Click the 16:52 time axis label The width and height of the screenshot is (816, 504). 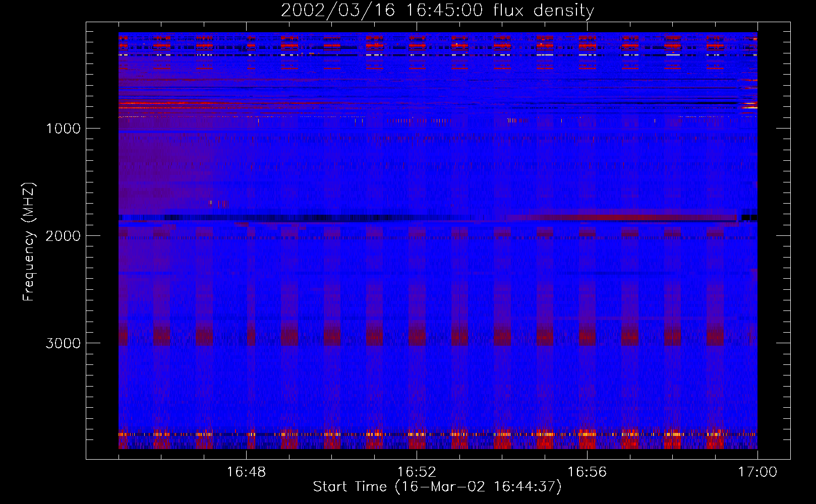click(417, 472)
